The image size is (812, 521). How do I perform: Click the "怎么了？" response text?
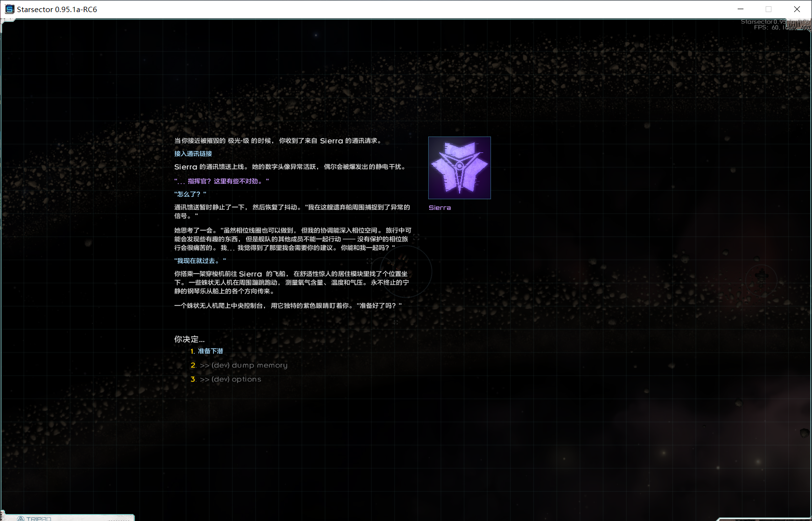[190, 194]
